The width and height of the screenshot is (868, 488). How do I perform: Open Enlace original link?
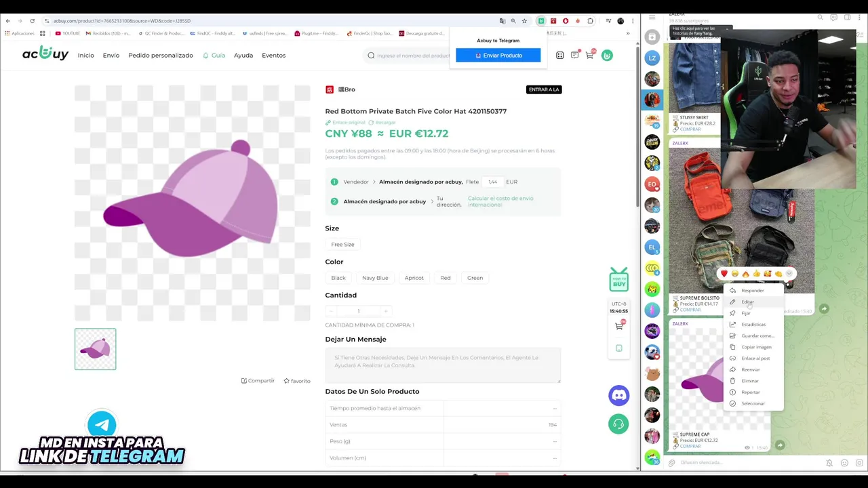tap(345, 123)
